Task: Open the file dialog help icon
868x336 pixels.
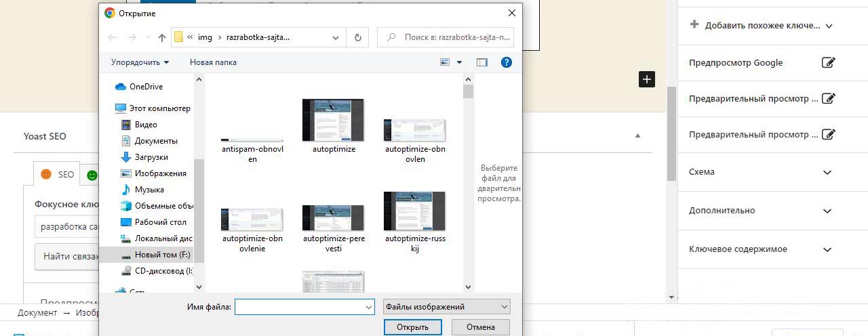Action: point(506,62)
